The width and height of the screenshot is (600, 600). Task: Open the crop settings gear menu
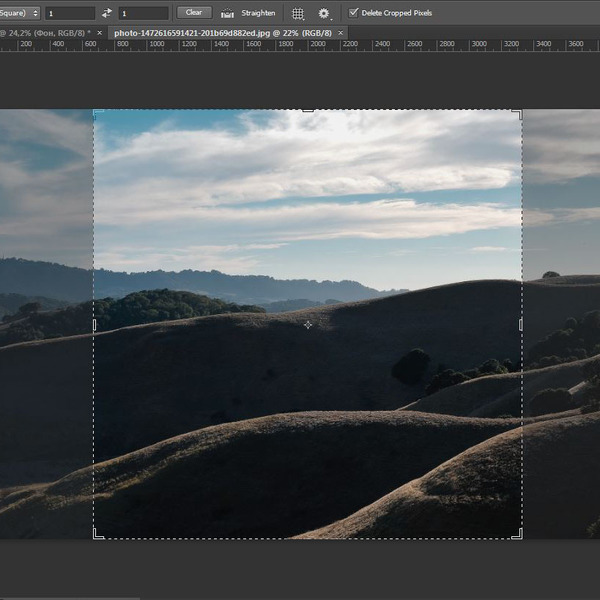pyautogui.click(x=324, y=13)
